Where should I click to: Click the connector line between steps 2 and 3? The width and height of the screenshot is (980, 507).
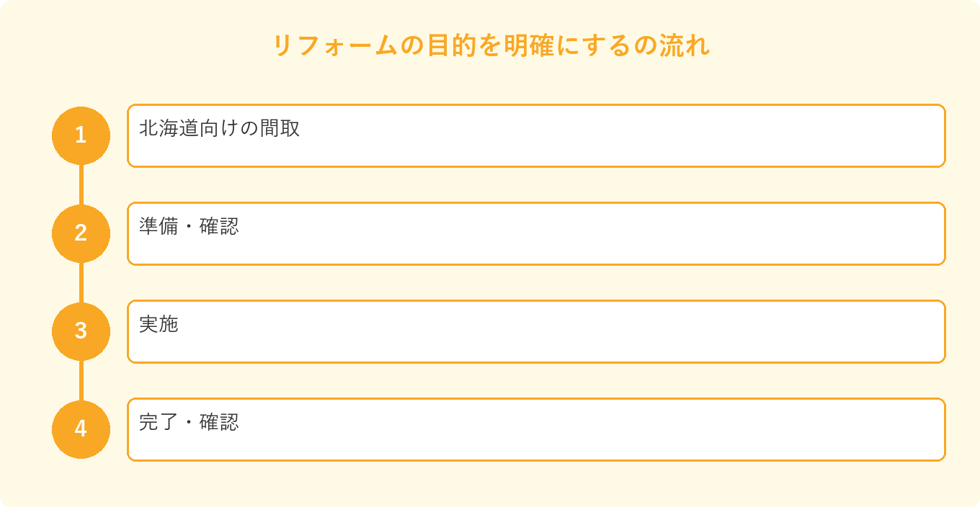point(81,283)
